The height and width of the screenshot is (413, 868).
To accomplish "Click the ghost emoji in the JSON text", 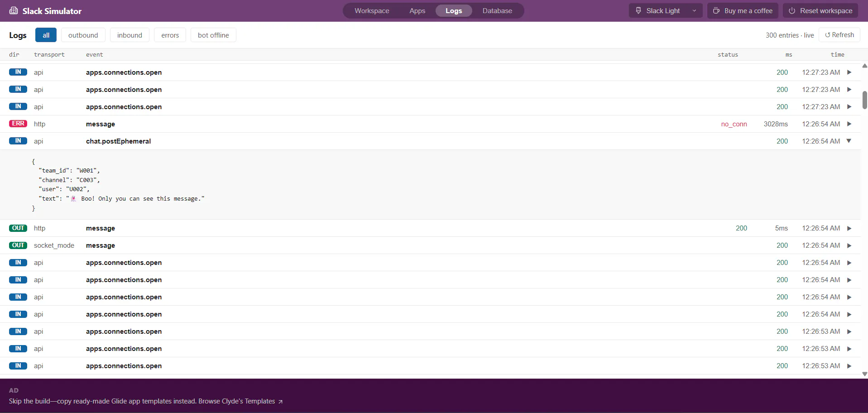I will click(74, 198).
